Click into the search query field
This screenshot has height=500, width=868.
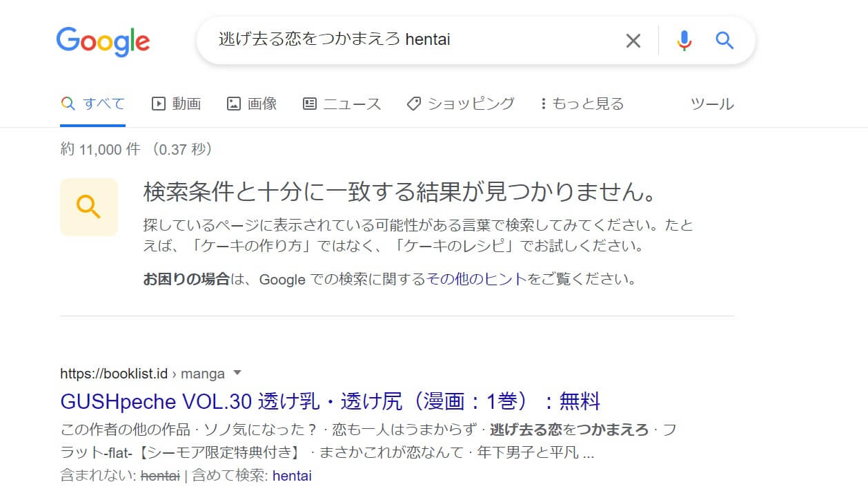pos(414,39)
